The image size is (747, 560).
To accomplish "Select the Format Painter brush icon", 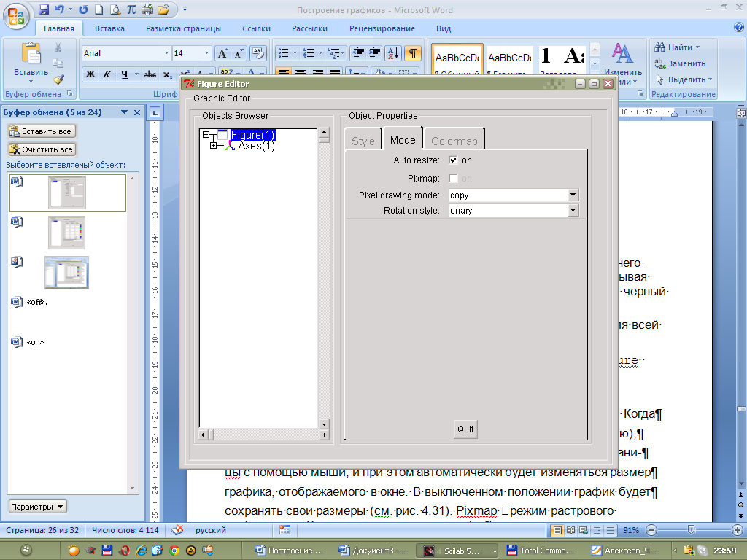I will pos(58,79).
